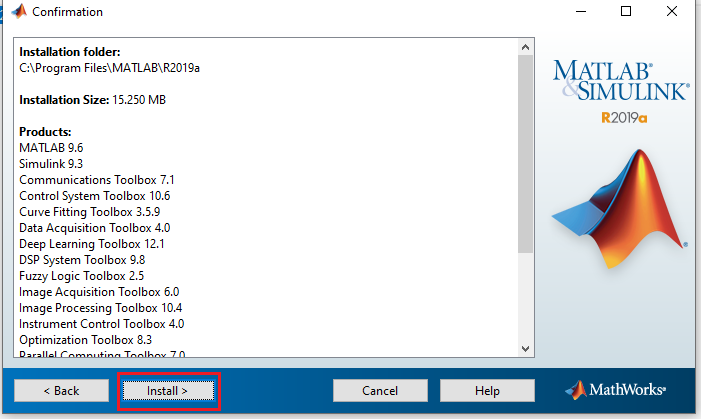This screenshot has width=701, height=419.
Task: Open Help for the installer
Action: click(488, 390)
